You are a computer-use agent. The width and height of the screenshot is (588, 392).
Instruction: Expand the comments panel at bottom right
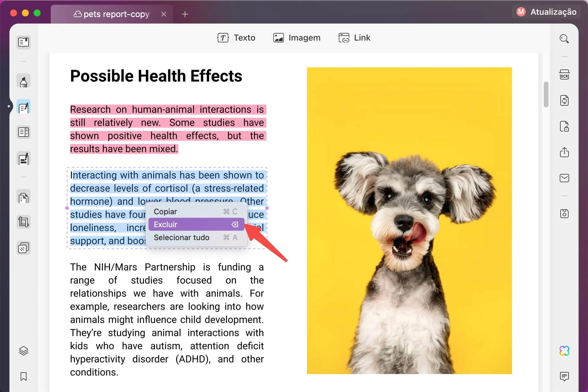point(565,376)
